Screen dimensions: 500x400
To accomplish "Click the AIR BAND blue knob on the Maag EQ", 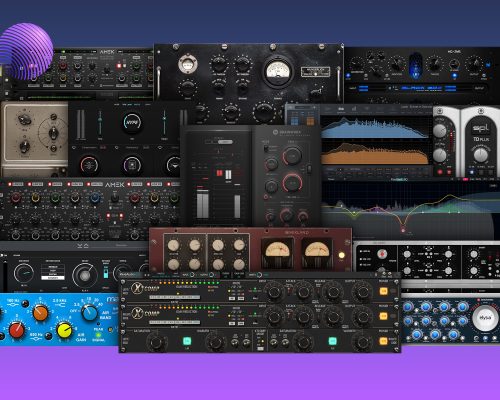I will click(x=89, y=313).
